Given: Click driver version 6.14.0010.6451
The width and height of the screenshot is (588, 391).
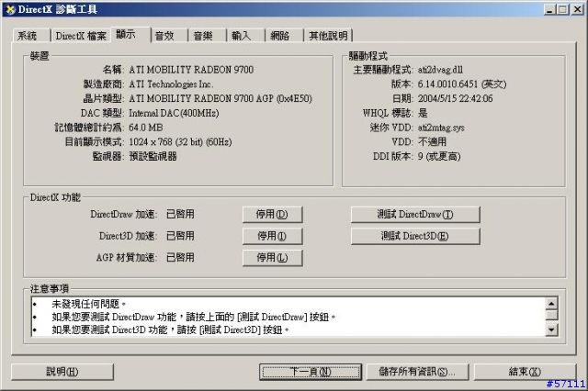Looking at the screenshot, I should 447,84.
